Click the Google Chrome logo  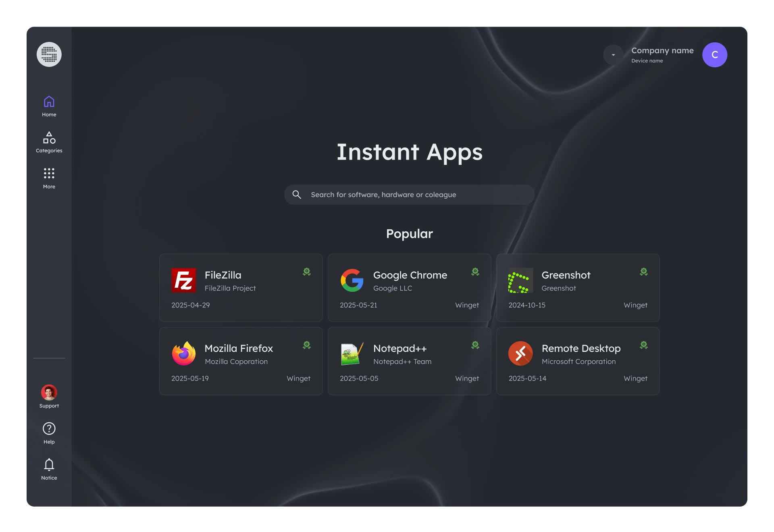(352, 281)
